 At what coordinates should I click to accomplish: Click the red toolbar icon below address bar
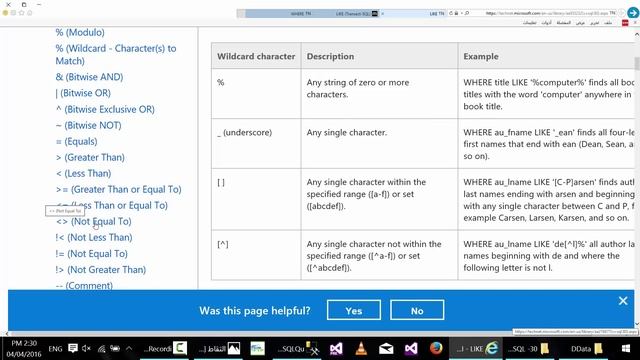(x=625, y=23)
